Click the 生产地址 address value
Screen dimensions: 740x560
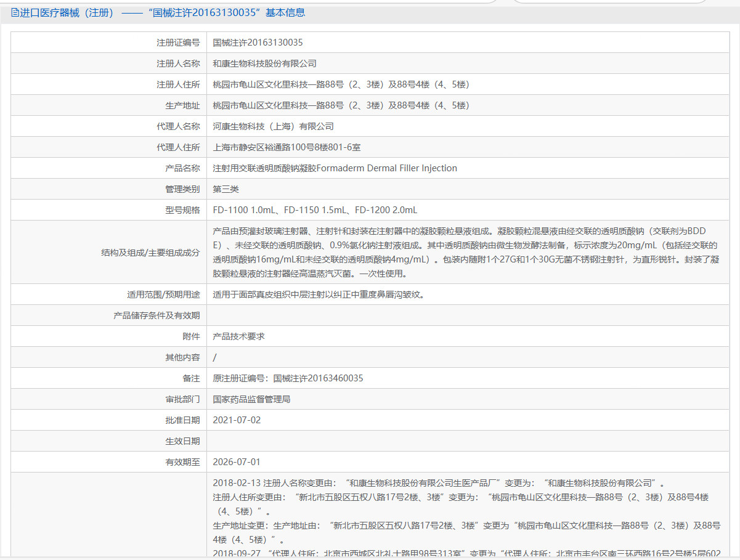pyautogui.click(x=341, y=105)
